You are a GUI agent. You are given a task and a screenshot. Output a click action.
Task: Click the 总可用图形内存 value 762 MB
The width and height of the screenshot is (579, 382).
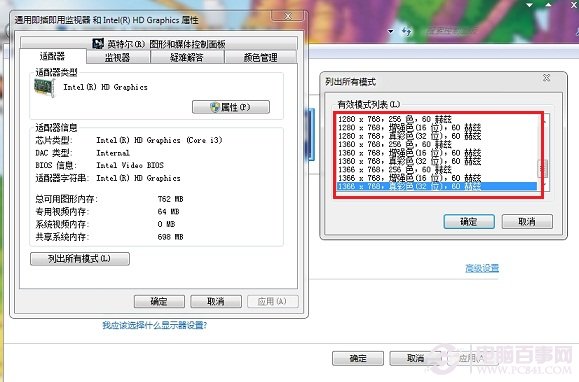[170, 199]
